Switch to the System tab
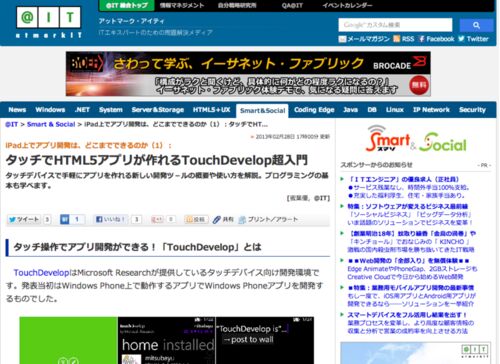This screenshot has width=500, height=364. click(111, 110)
